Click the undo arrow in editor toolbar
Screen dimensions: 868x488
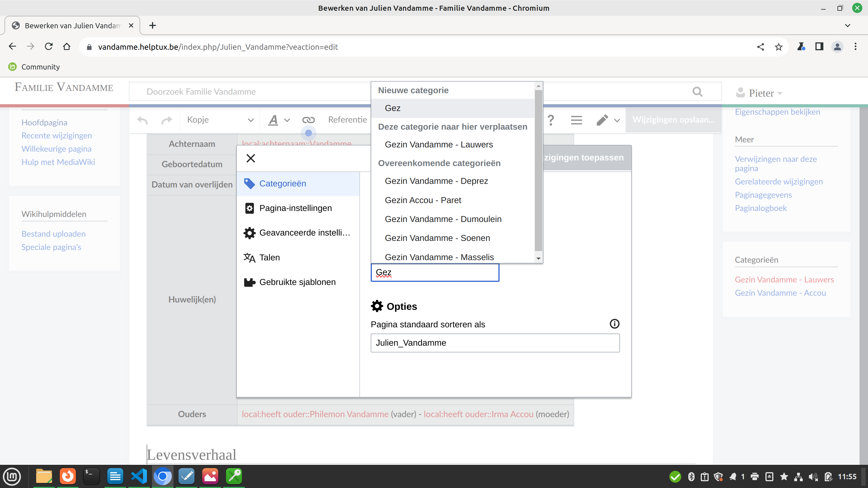[x=142, y=120]
